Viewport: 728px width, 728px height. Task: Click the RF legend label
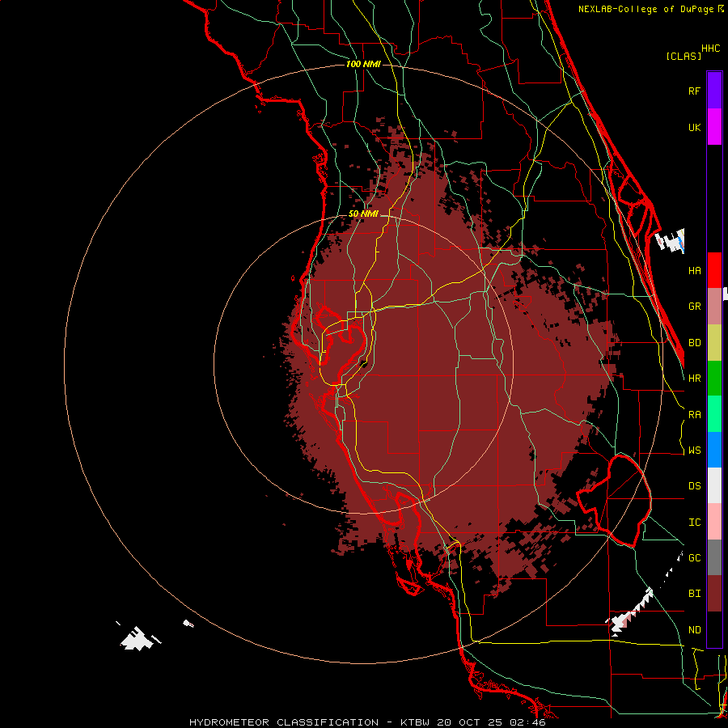pos(694,91)
